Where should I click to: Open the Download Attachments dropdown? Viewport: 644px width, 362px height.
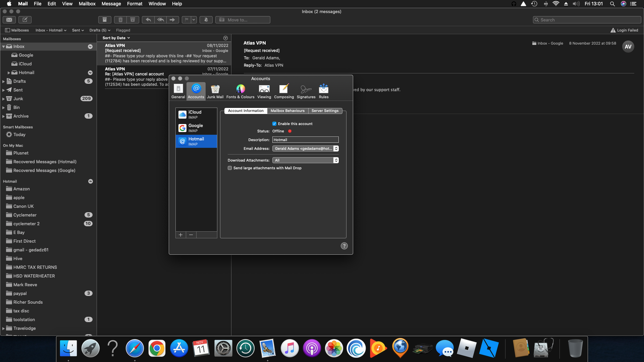click(x=305, y=160)
